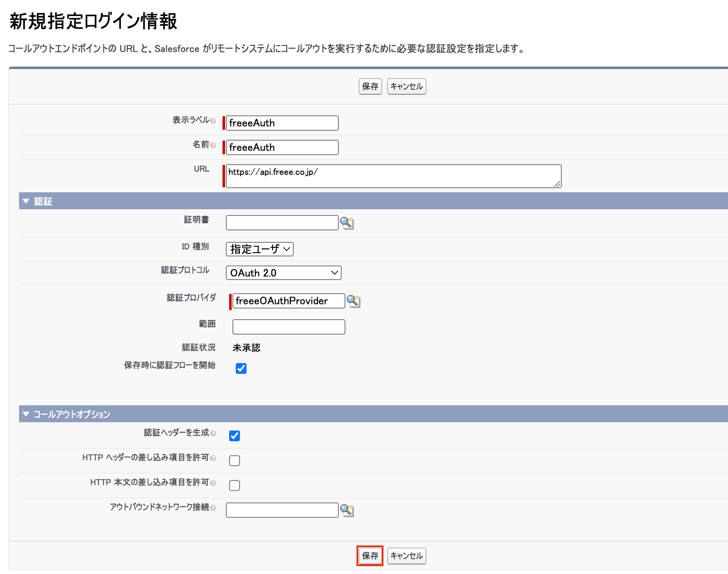
Task: Click help icon next to 表示ラベル
Action: pos(213,121)
